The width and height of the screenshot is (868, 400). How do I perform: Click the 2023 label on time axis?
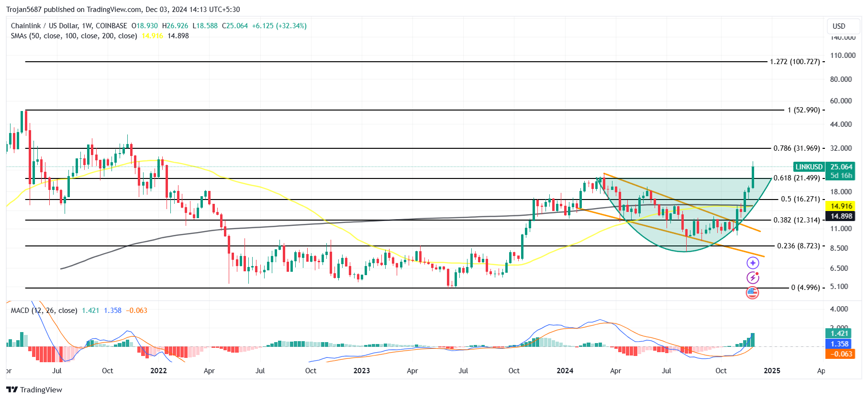point(362,371)
